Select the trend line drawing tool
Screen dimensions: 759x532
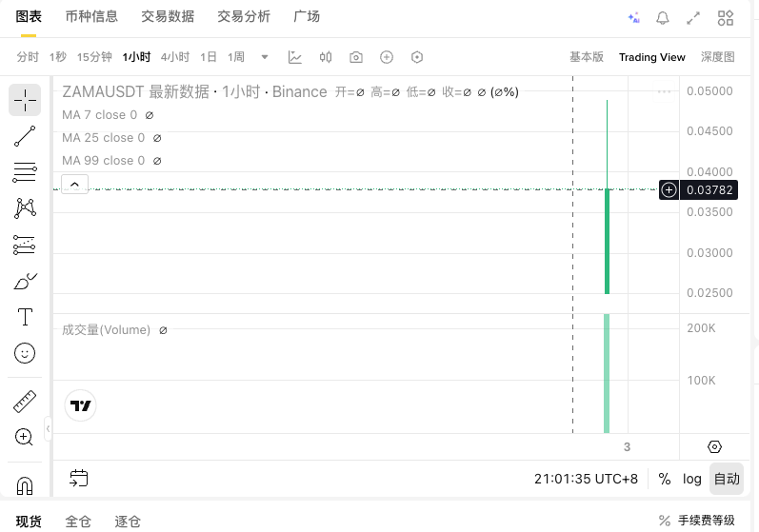25,136
